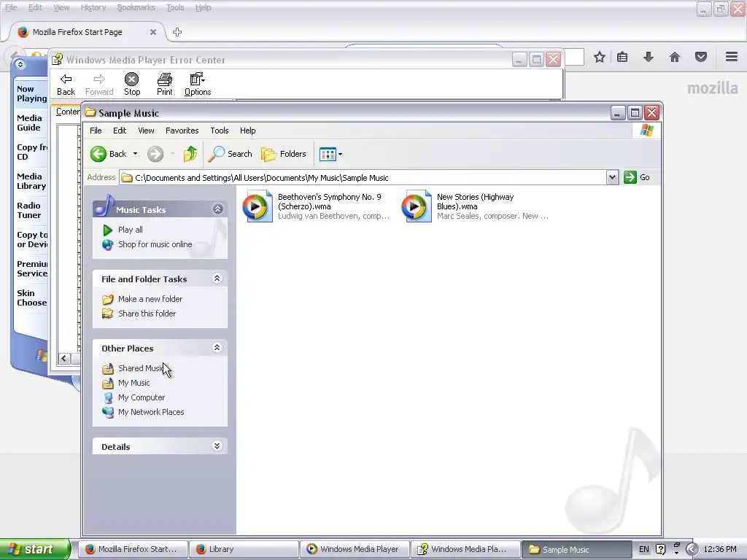
Task: Switch to Library taskbar button
Action: (x=244, y=549)
